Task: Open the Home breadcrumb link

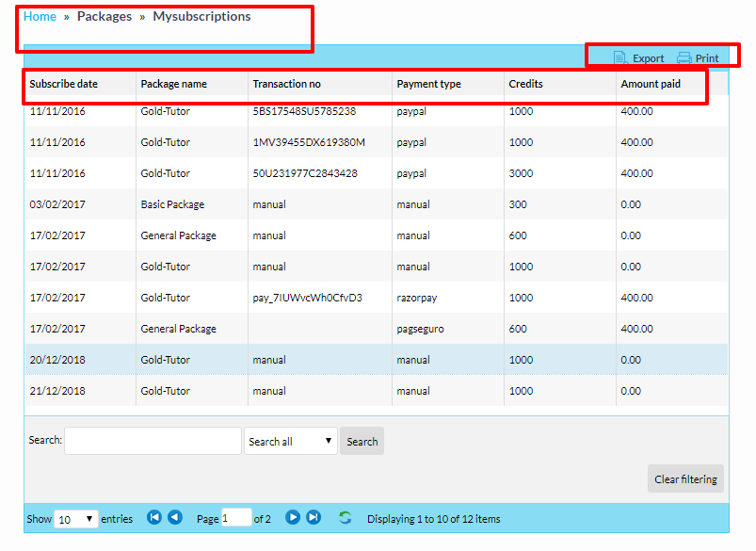Action: (x=40, y=16)
